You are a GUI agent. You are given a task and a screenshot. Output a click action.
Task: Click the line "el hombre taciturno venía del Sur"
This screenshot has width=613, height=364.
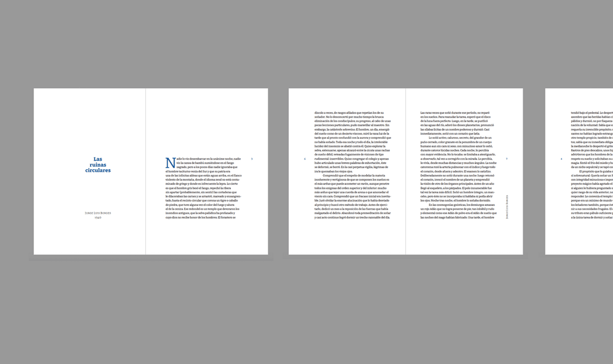(198, 171)
